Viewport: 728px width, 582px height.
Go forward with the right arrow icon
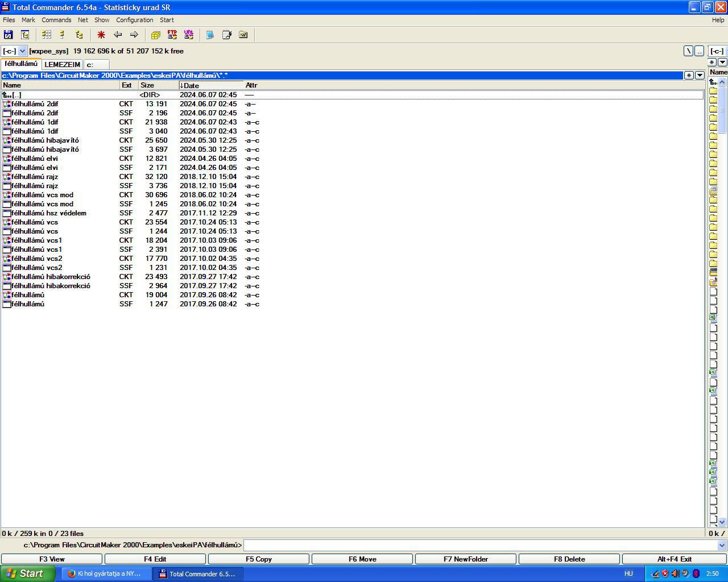point(134,35)
